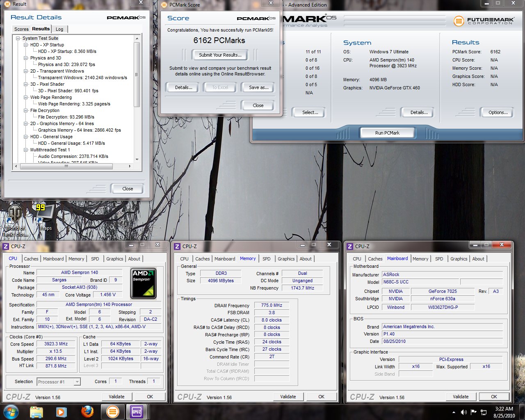The height and width of the screenshot is (420, 525).
Task: Switch to the Scores tab in Result Details
Action: (x=21, y=29)
